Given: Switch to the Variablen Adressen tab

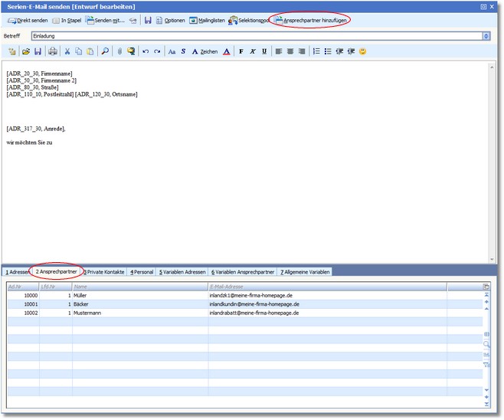Looking at the screenshot, I should click(182, 272).
